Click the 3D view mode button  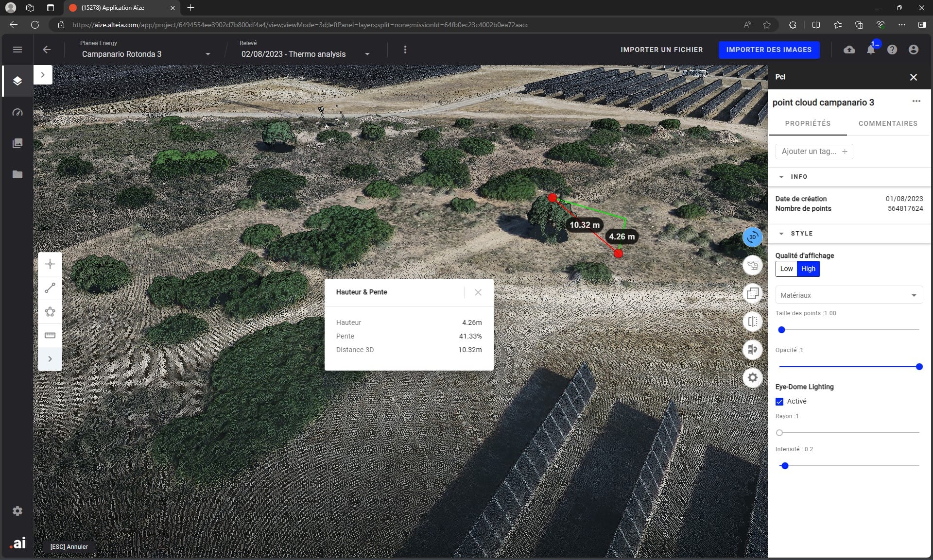[752, 237]
